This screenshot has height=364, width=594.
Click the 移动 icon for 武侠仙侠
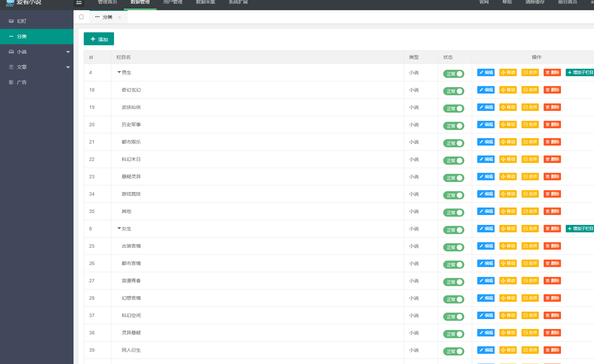pyautogui.click(x=508, y=107)
